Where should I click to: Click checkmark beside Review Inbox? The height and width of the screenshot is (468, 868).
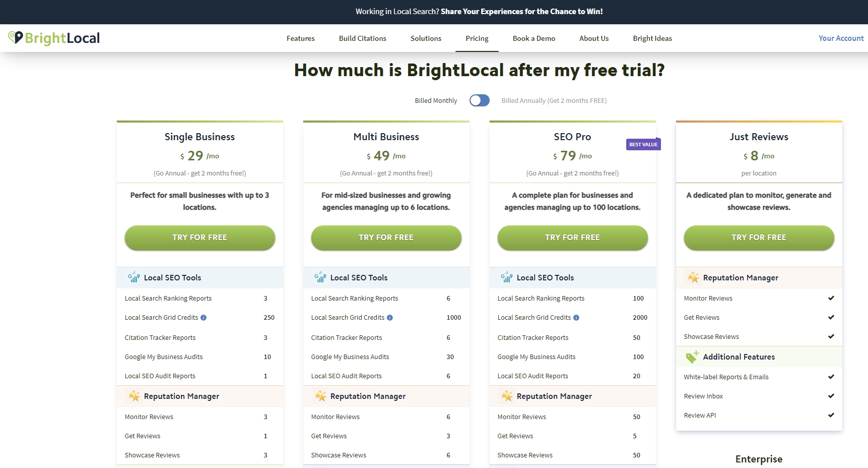pyautogui.click(x=831, y=396)
